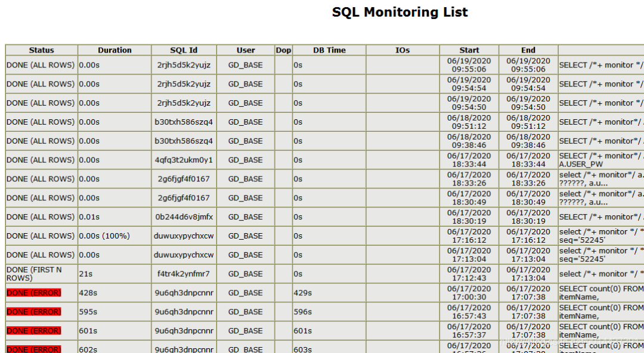Image resolution: width=644 pixels, height=353 pixels.
Task: Open SQL Id f4tr4k2ynfmr7
Action: (x=185, y=274)
